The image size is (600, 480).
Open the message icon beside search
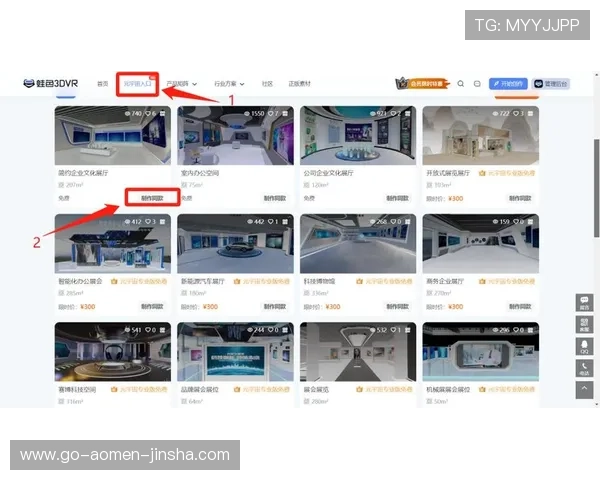(477, 83)
